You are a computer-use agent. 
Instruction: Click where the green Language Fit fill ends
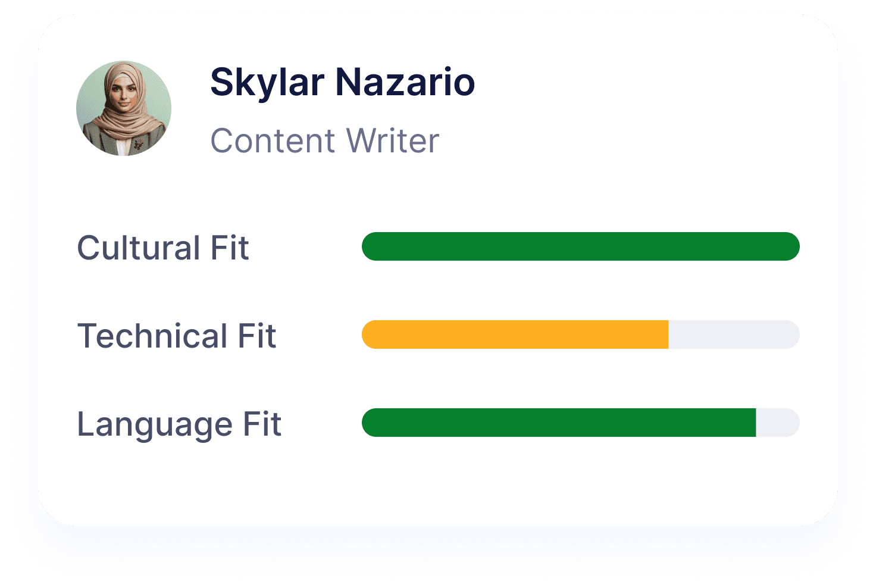point(755,423)
